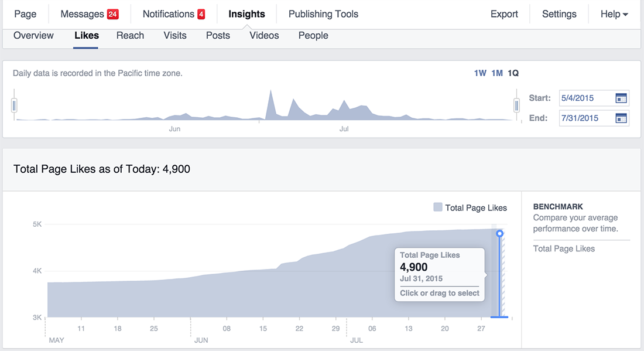Click the '29' x-axis date label
The height and width of the screenshot is (351, 644).
coord(335,328)
